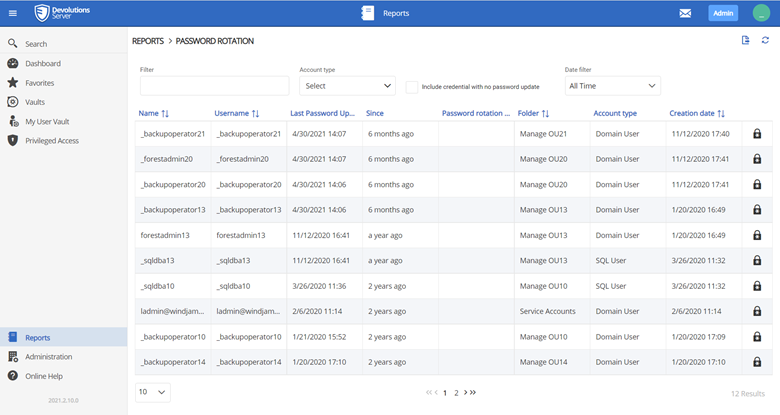780x415 pixels.
Task: Click lock icon for _backupoperator21 row
Action: click(756, 134)
